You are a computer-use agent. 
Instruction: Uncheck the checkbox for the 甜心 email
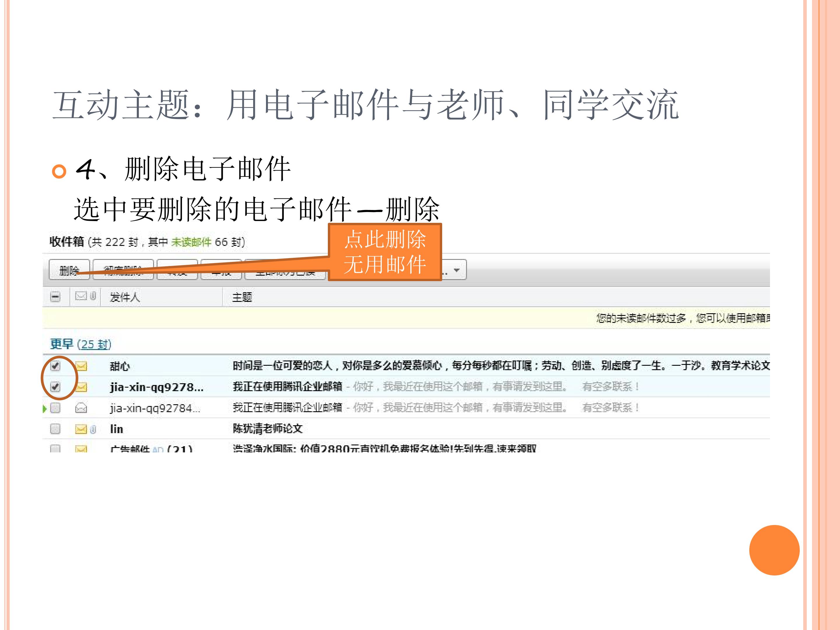pyautogui.click(x=55, y=366)
